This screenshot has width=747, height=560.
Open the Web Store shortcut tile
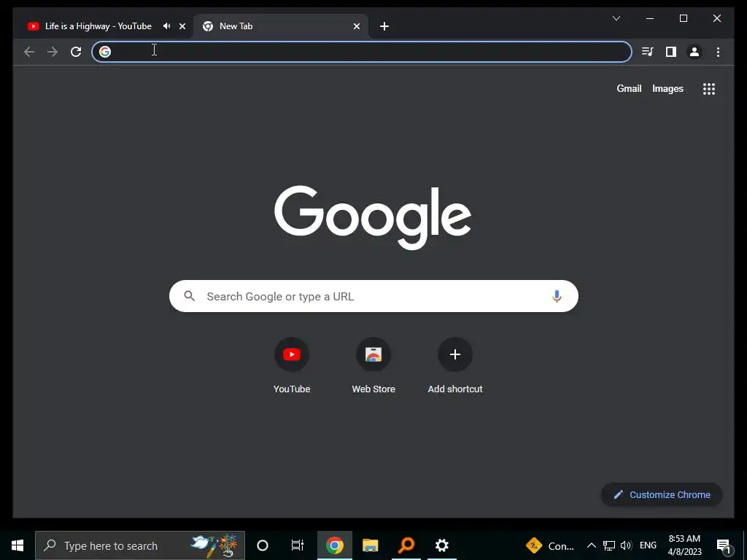[x=373, y=365]
